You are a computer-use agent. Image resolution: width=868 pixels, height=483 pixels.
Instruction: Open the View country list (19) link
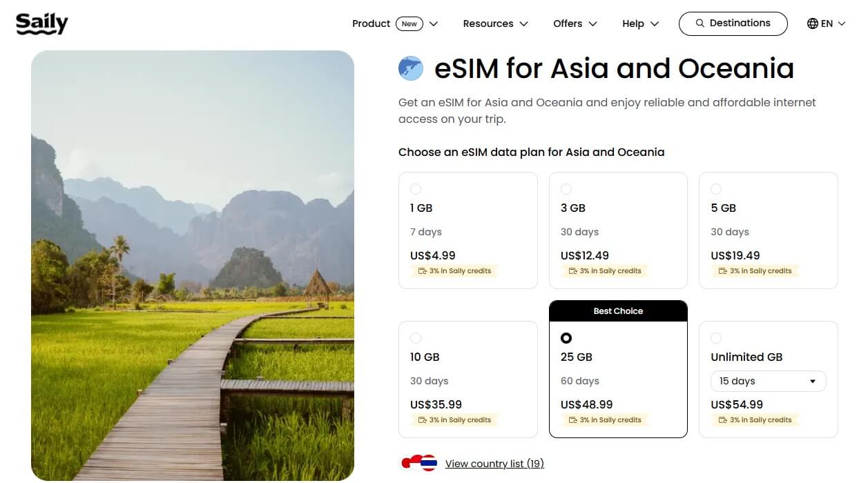(x=494, y=464)
